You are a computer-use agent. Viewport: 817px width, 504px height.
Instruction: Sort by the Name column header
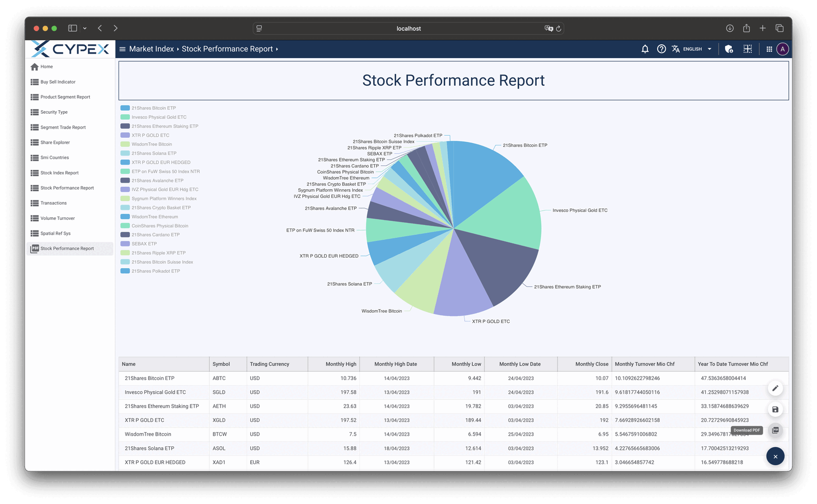(x=164, y=364)
